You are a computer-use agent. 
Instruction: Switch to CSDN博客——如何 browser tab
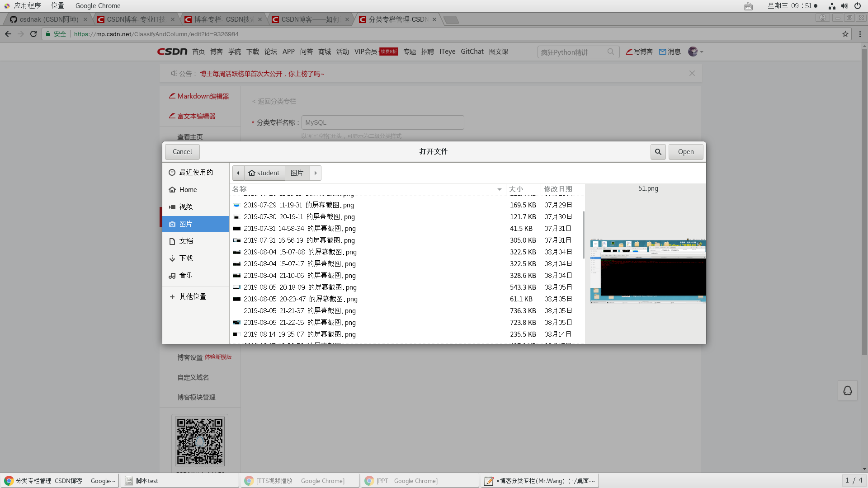pos(311,19)
